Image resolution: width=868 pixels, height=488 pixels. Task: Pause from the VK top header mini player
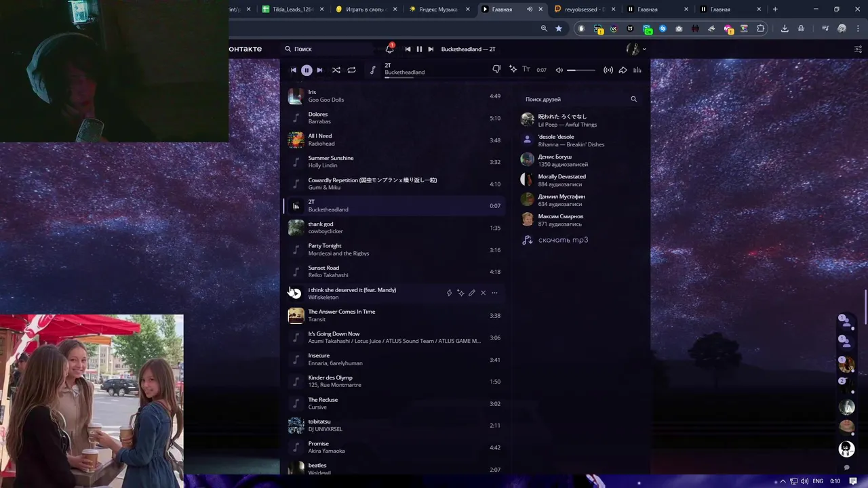tap(419, 49)
